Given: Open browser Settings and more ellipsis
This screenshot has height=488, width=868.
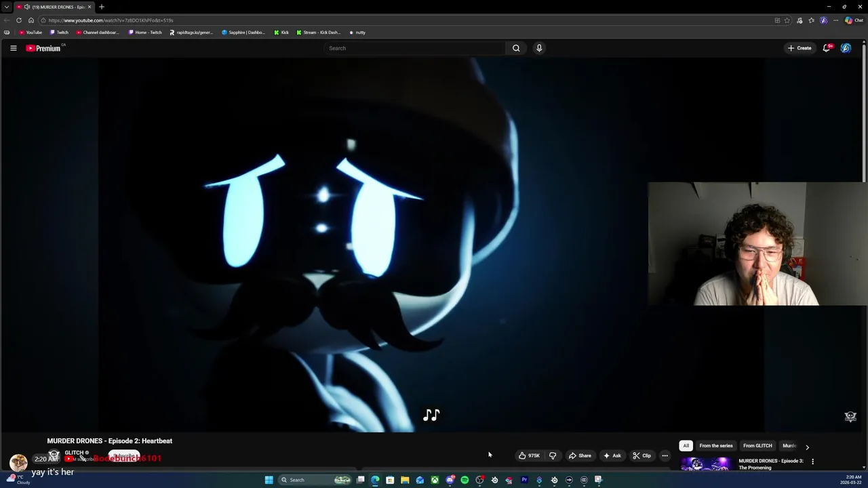Looking at the screenshot, I should (x=835, y=20).
